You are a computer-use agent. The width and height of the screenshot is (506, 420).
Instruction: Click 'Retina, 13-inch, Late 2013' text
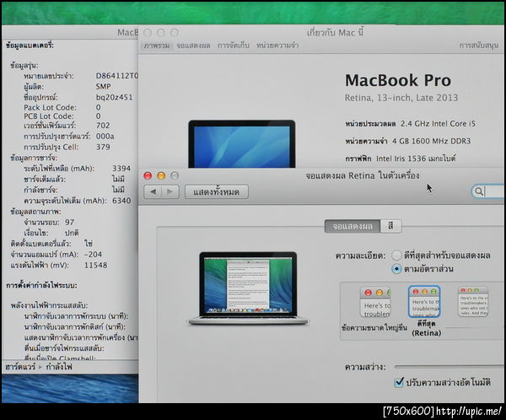[x=401, y=98]
